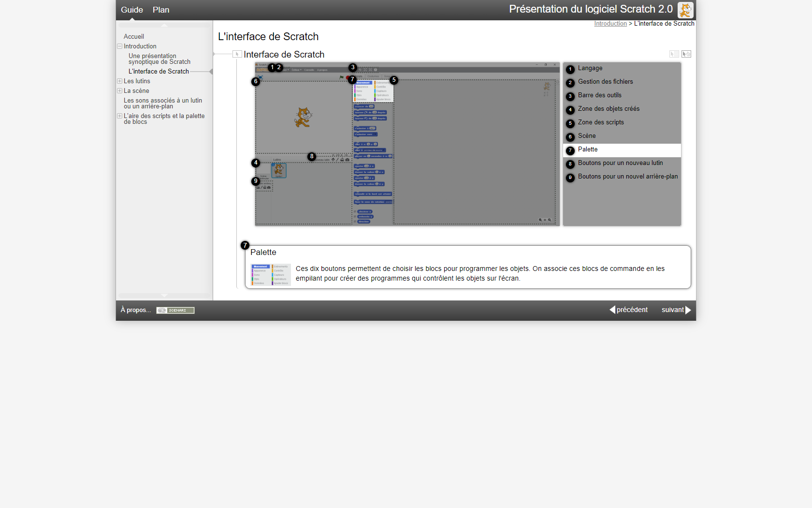Follow the Introduction breadcrumb link

610,24
